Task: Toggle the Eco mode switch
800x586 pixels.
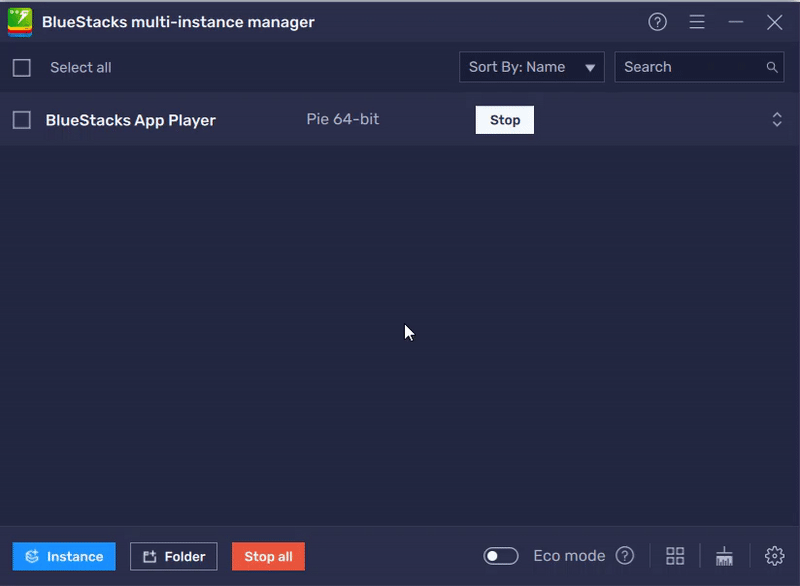Action: [x=501, y=556]
